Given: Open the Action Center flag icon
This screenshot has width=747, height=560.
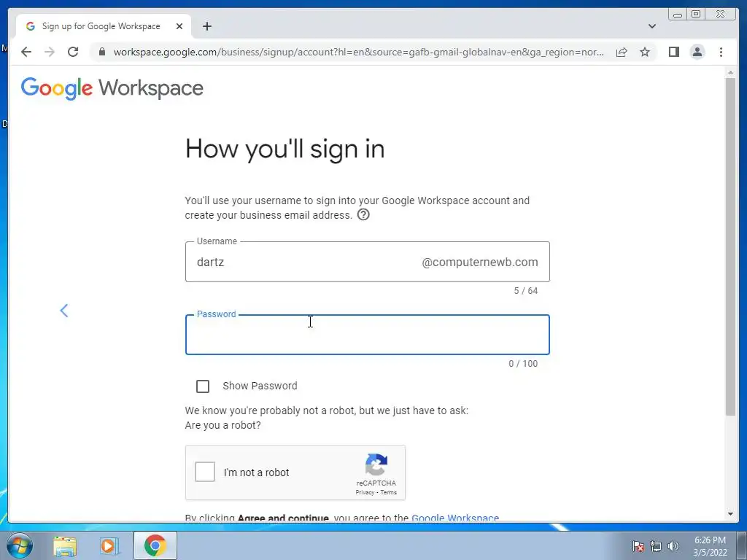Looking at the screenshot, I should tap(638, 546).
